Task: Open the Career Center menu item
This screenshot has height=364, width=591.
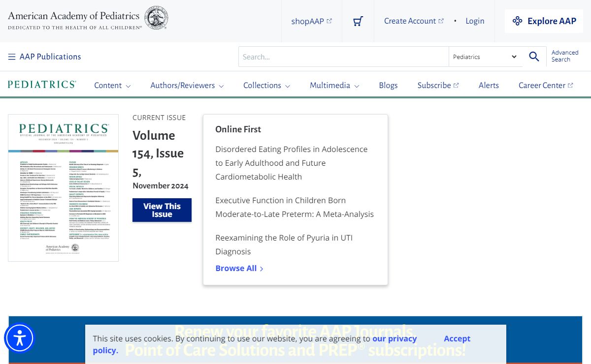Action: 546,85
